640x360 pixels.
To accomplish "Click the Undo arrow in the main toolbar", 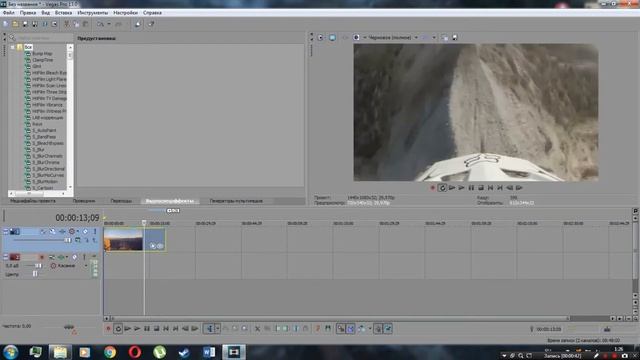I will pos(100,24).
